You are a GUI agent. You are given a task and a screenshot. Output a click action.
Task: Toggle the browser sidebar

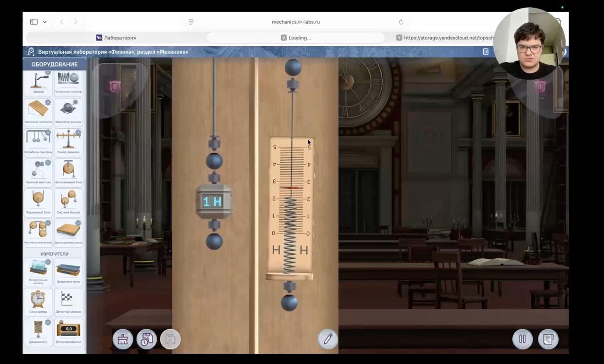(34, 22)
